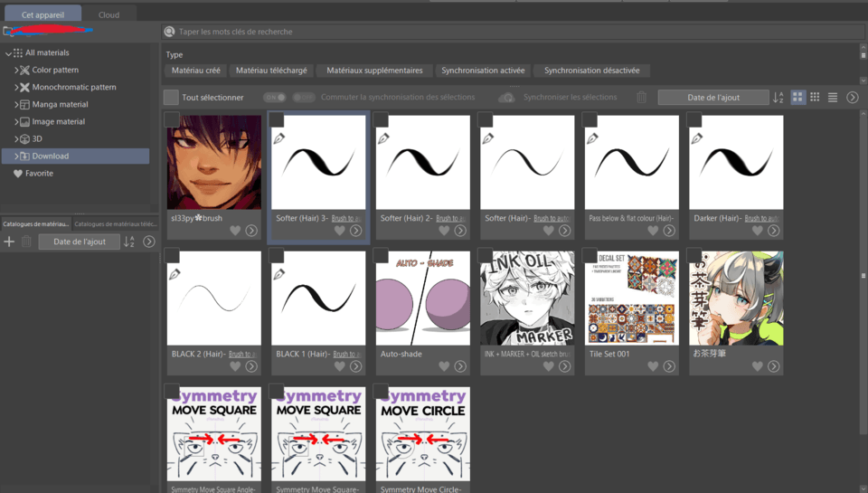Open Catalogues de matériaux tab
868x493 pixels.
(36, 223)
